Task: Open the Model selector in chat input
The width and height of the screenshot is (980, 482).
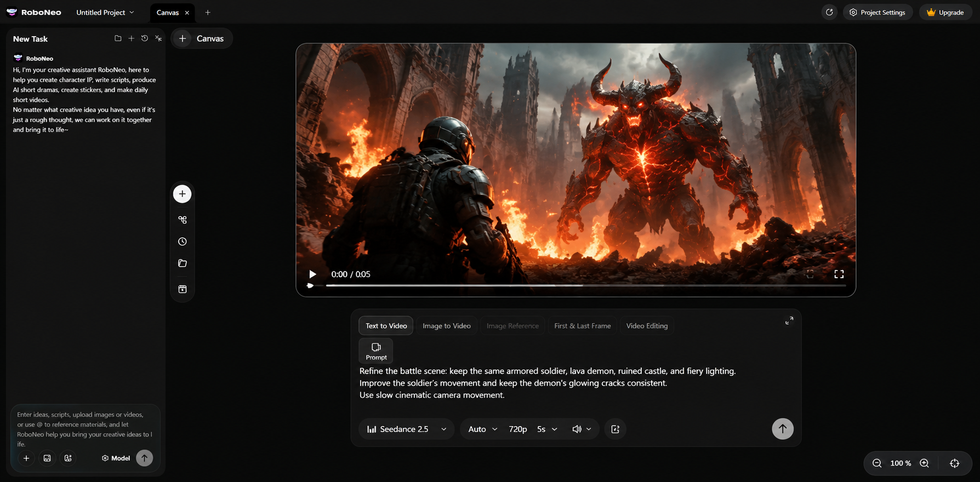Action: point(116,458)
